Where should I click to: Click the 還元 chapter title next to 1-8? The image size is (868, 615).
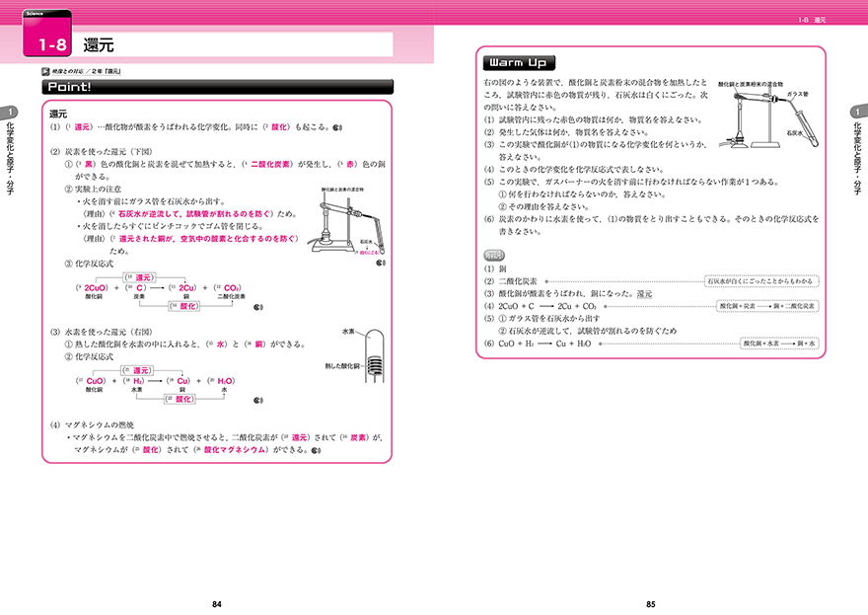point(99,44)
